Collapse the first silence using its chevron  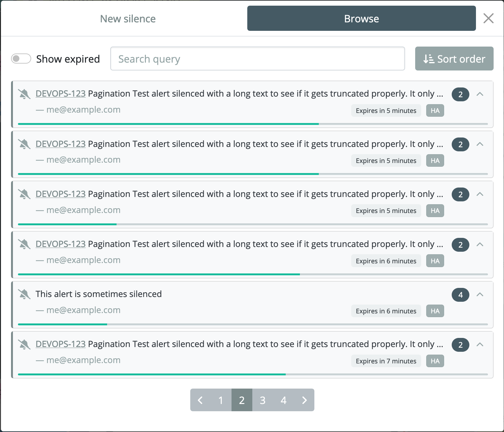coord(480,94)
